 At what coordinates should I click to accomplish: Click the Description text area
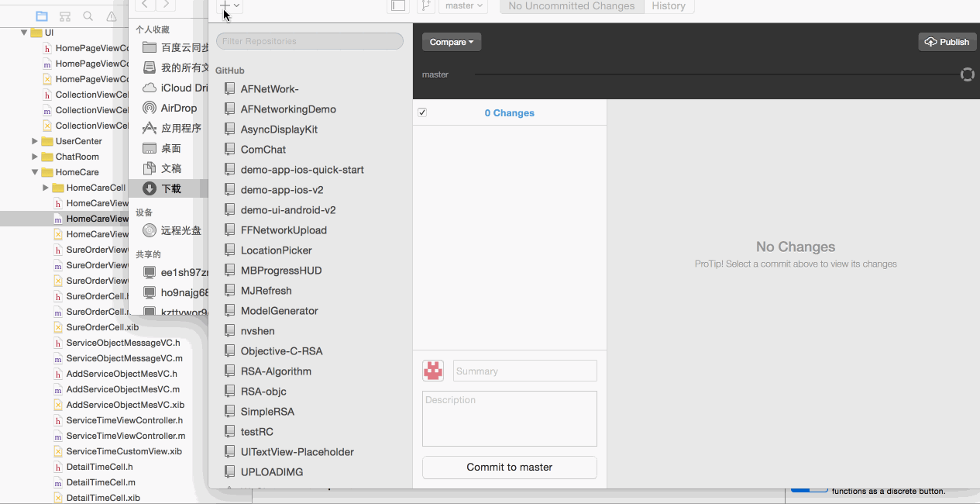click(x=510, y=419)
